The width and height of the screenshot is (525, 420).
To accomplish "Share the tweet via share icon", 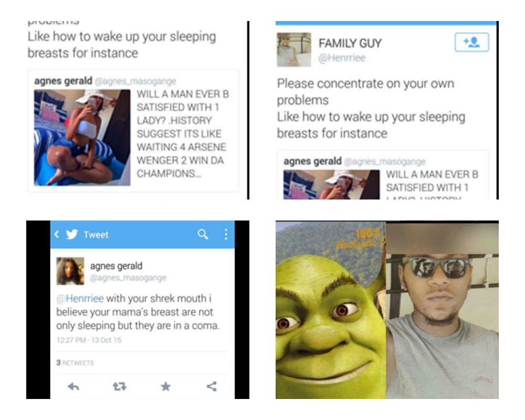I will tap(212, 386).
